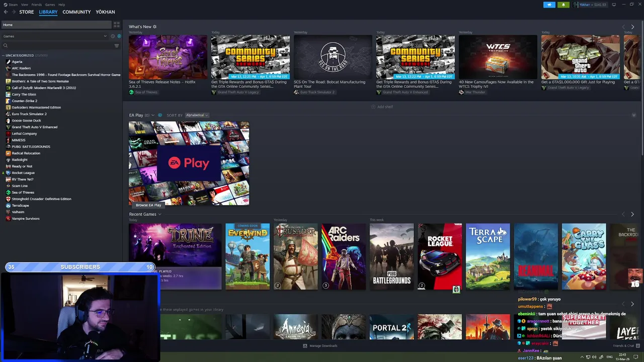Click the Add shelf plus button
This screenshot has width=644, height=362.
(x=373, y=107)
